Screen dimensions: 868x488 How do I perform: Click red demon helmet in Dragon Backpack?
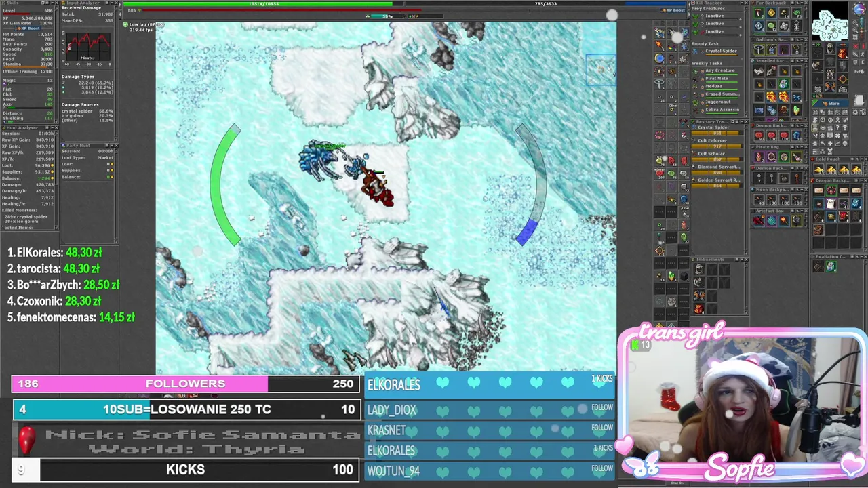click(844, 217)
